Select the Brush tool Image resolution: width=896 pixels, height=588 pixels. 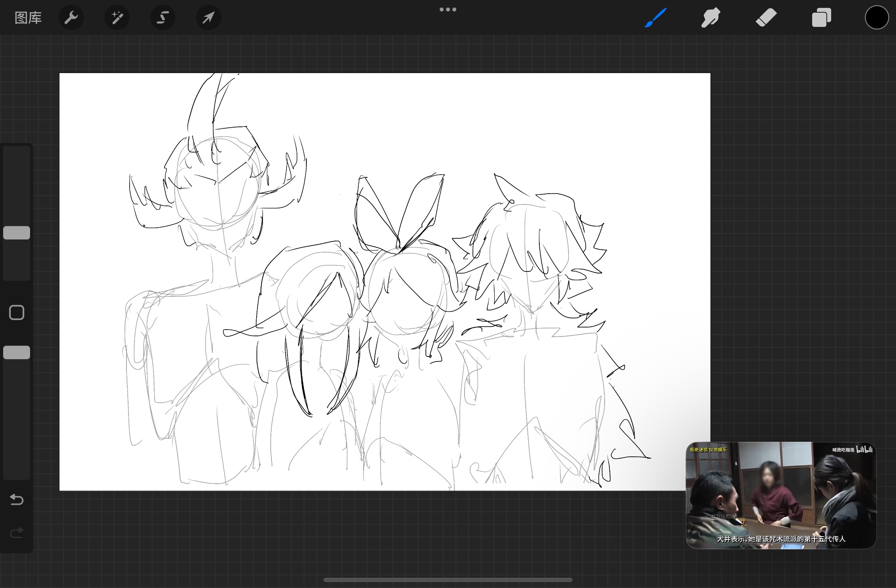(x=656, y=18)
